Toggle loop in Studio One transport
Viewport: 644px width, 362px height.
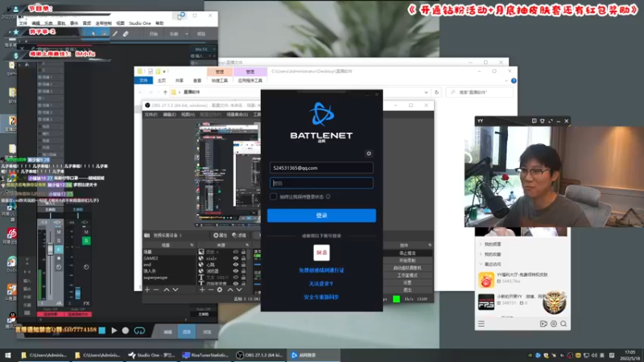(139, 331)
